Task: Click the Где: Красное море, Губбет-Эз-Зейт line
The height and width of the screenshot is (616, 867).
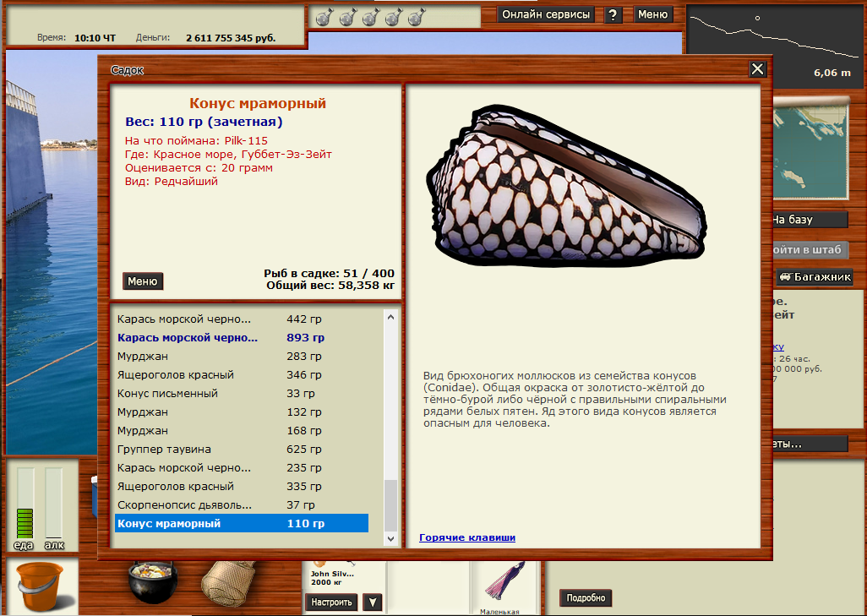Action: (228, 155)
